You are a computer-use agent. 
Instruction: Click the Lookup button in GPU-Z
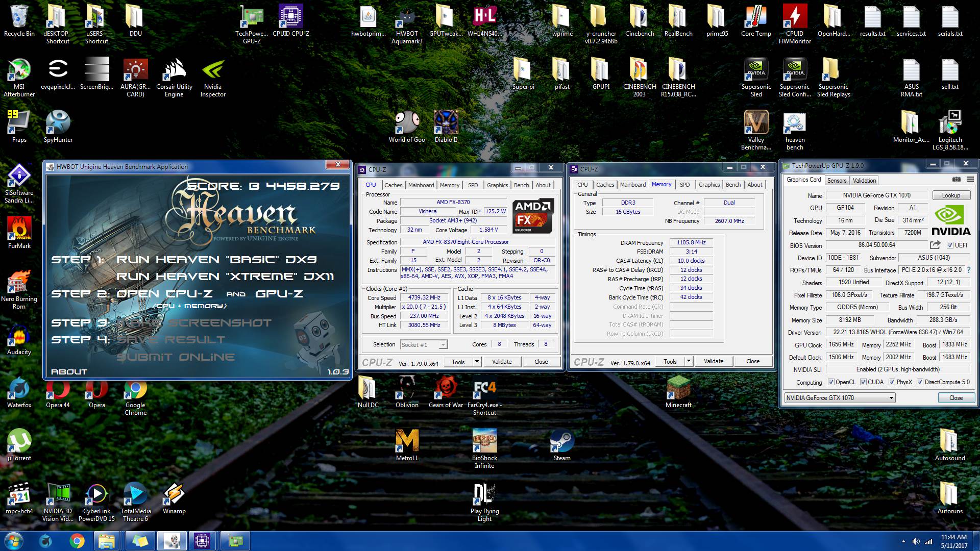coord(951,195)
